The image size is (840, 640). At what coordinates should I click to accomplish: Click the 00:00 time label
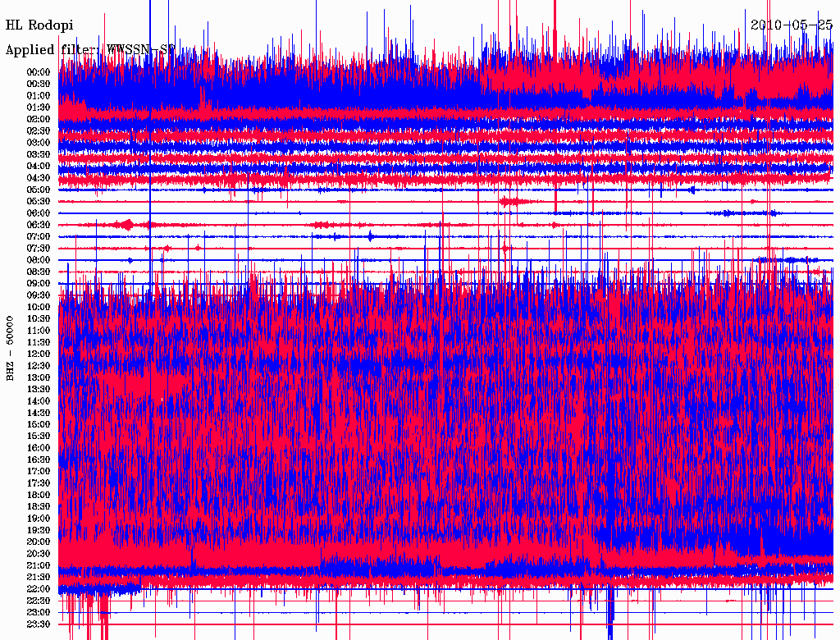(x=39, y=71)
